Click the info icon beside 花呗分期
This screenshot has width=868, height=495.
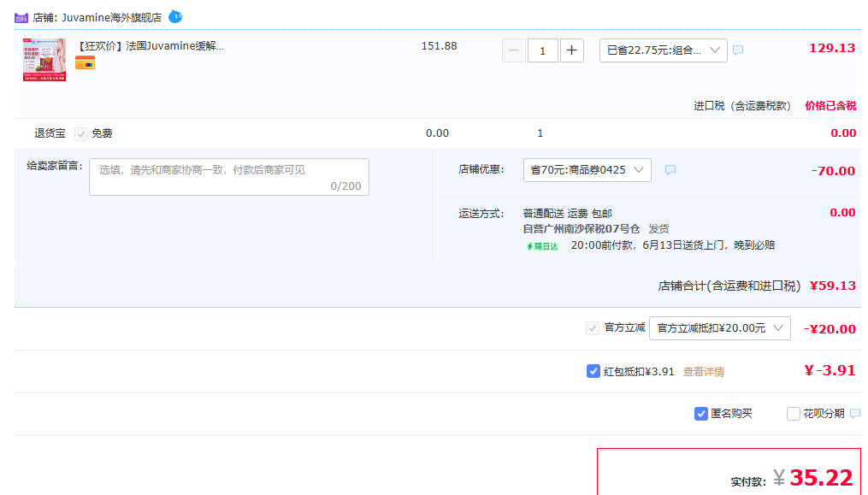pos(855,414)
